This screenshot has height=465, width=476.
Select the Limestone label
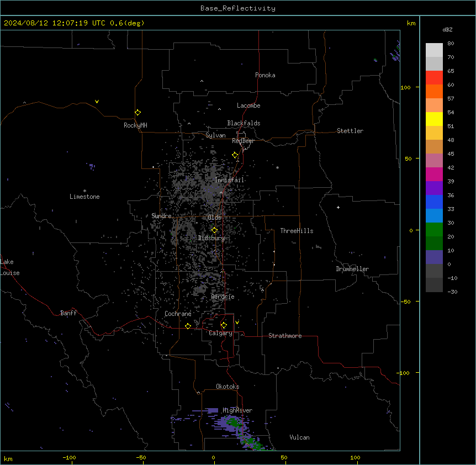[84, 197]
